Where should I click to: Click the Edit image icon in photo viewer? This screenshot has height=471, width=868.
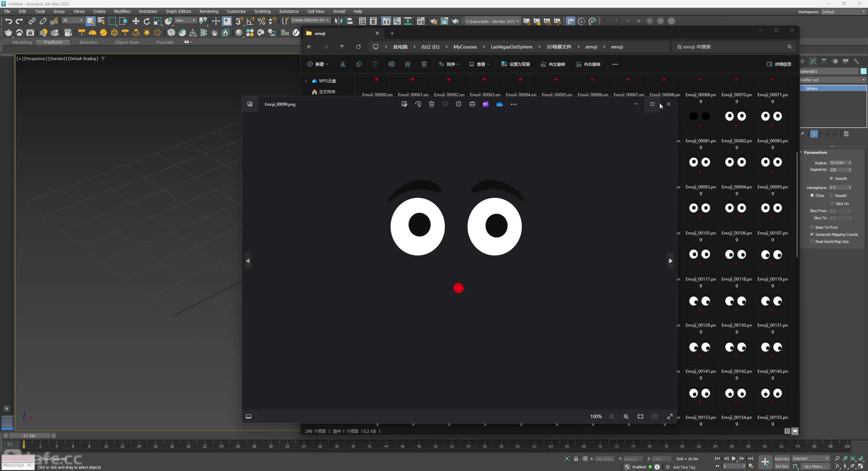404,104
